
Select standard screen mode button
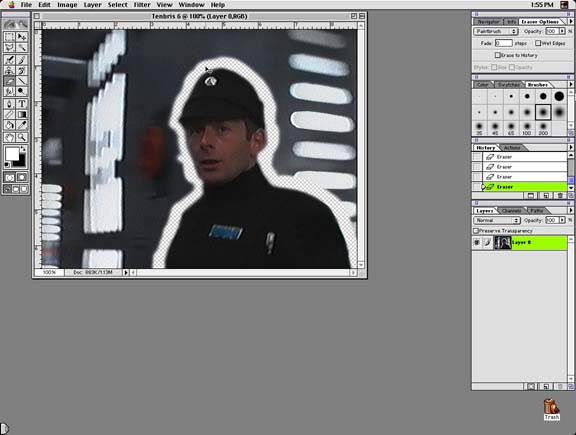(7, 189)
